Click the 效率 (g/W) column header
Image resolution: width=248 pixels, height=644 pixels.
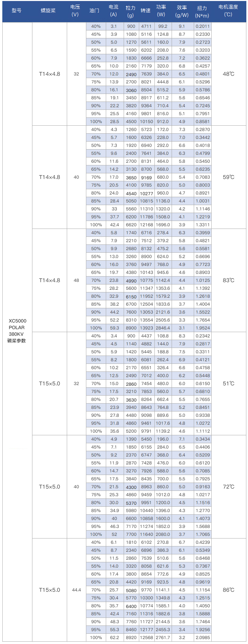[x=182, y=11]
